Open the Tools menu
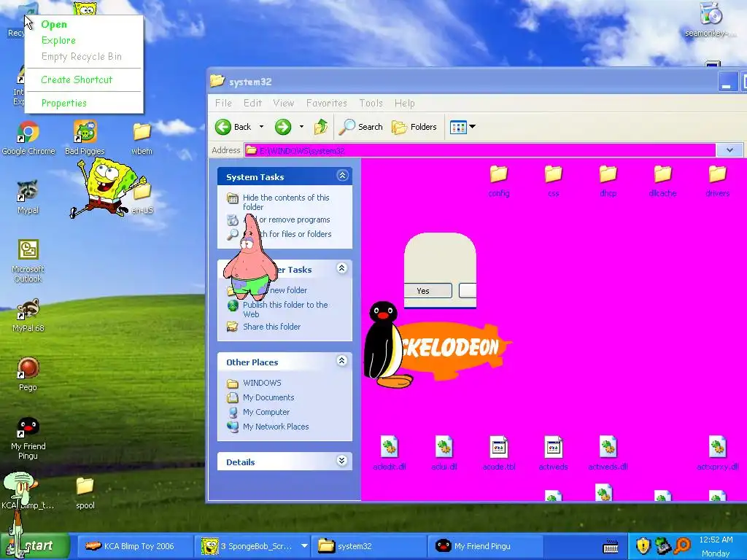Image resolution: width=747 pixels, height=560 pixels. (371, 103)
